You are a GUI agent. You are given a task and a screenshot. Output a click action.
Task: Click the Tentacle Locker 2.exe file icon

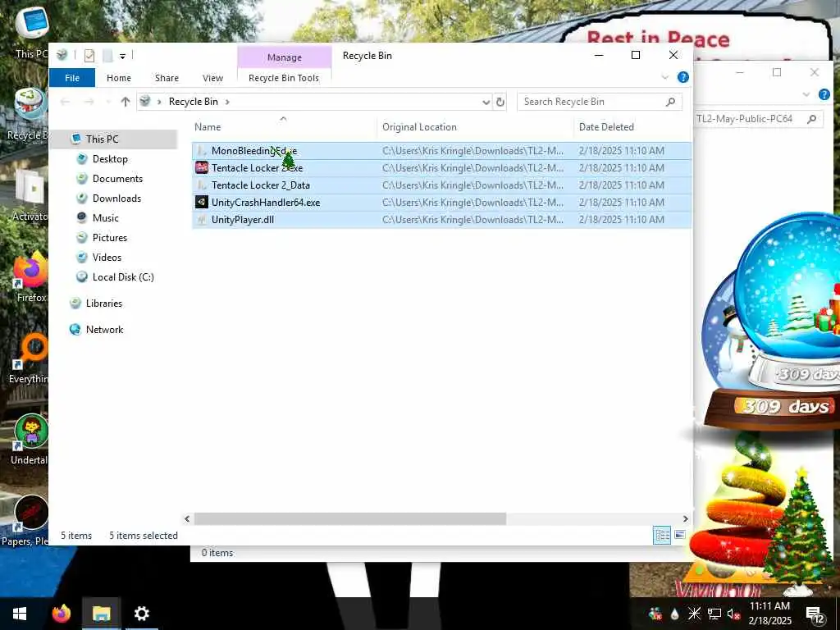click(x=202, y=168)
